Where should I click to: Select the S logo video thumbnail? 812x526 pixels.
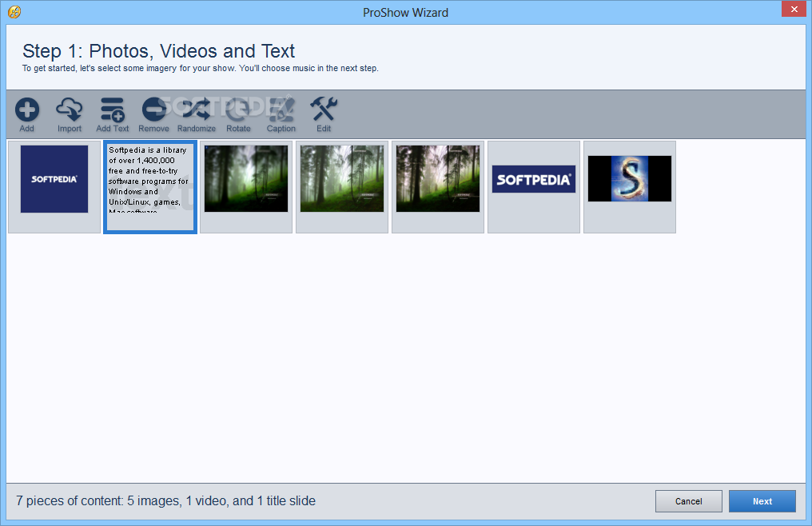(630, 186)
